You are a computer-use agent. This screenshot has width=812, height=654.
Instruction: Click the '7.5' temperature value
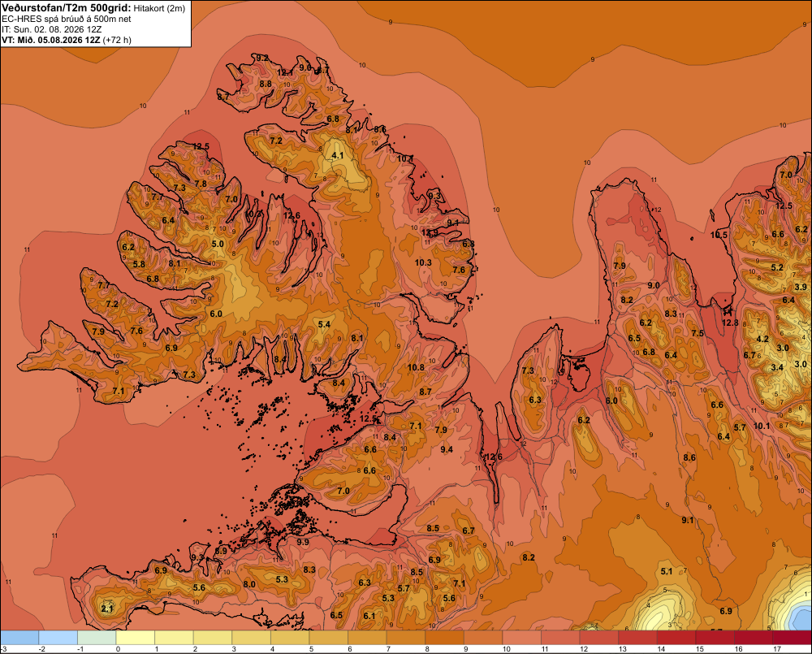698,333
